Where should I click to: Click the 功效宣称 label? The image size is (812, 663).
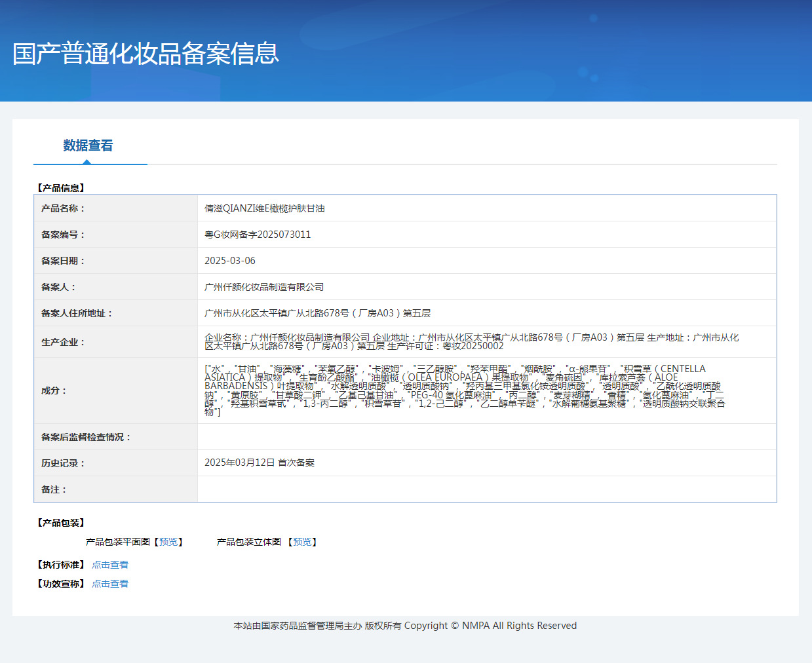tap(61, 584)
